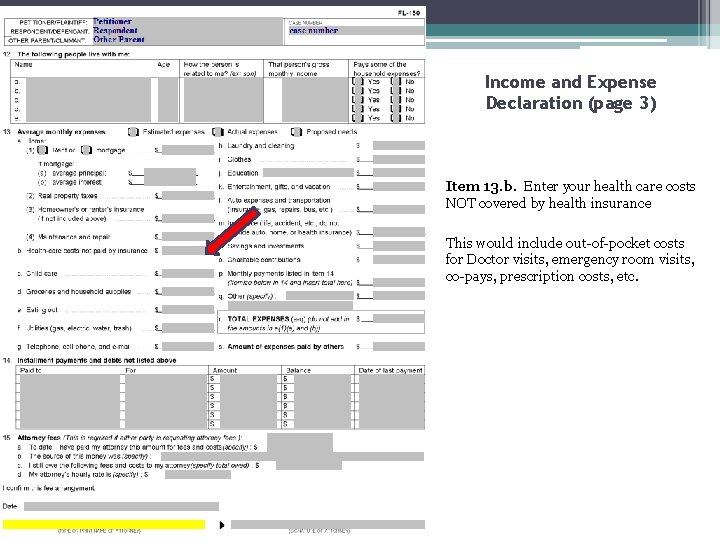The height and width of the screenshot is (540, 720).
Task: Click the Eating out amount field
Action: tap(188, 309)
